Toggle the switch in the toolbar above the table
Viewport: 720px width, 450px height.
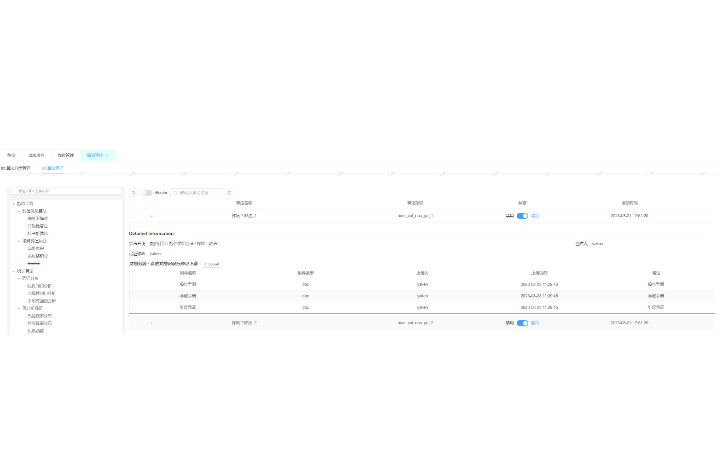coord(147,192)
